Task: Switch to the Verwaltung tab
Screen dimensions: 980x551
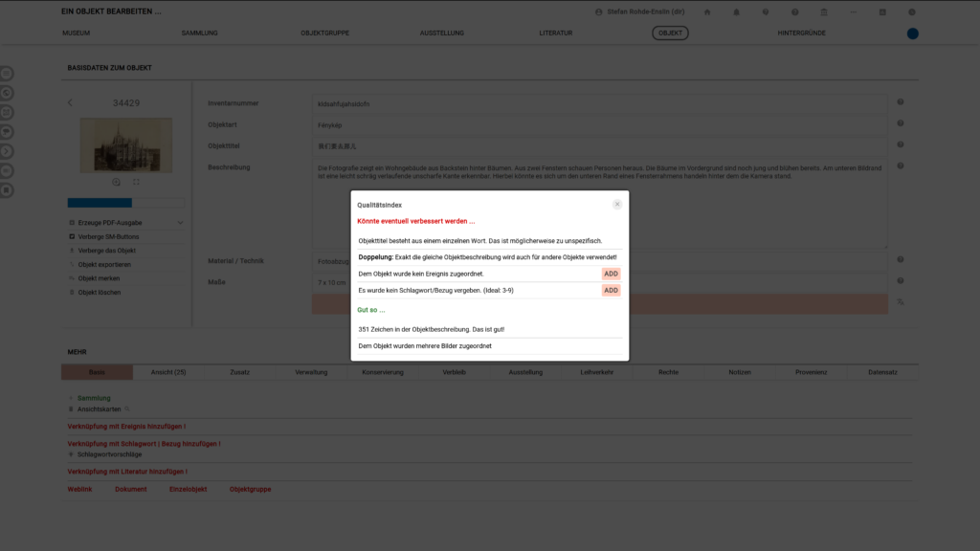Action: [311, 372]
